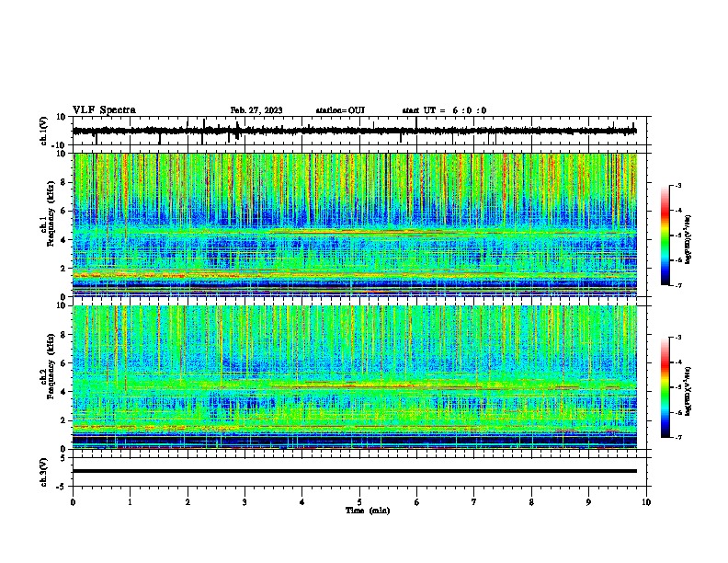
Task: Click the "-3" value on ch.1 colorbar
Action: click(678, 185)
